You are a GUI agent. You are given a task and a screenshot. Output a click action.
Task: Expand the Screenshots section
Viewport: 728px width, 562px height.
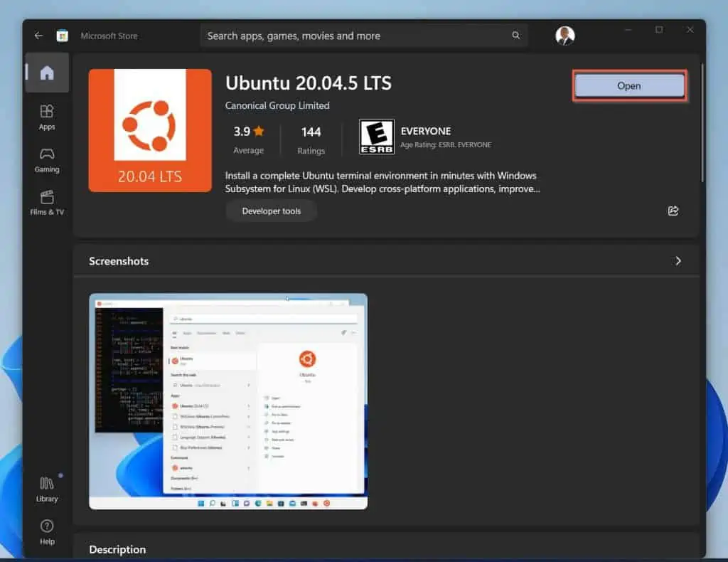(677, 260)
